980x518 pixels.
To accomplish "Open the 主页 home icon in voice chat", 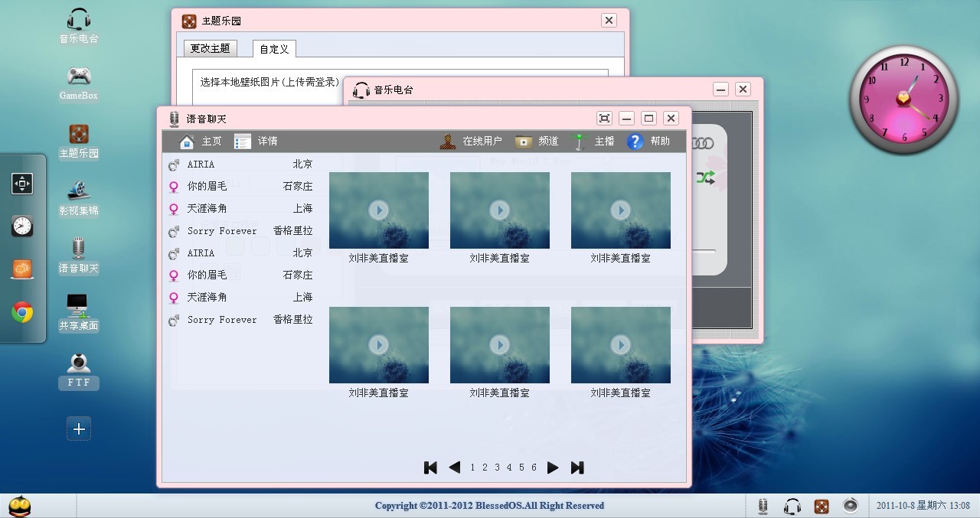I will click(201, 141).
